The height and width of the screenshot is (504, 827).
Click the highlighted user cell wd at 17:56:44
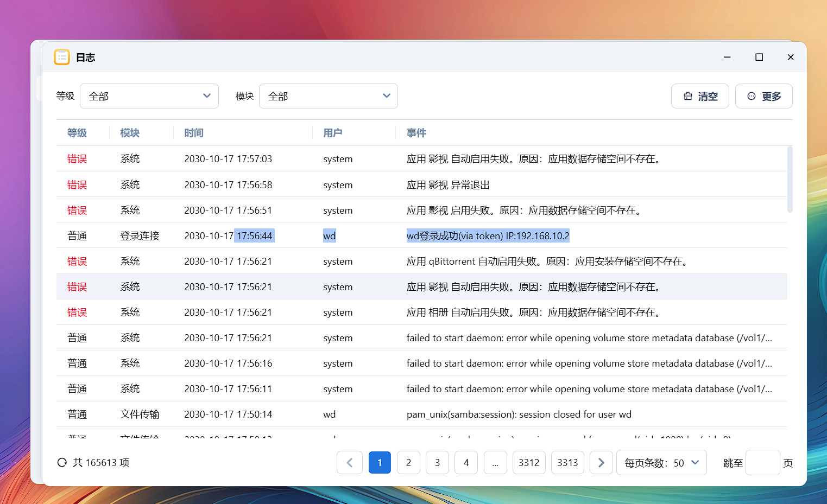pos(330,235)
